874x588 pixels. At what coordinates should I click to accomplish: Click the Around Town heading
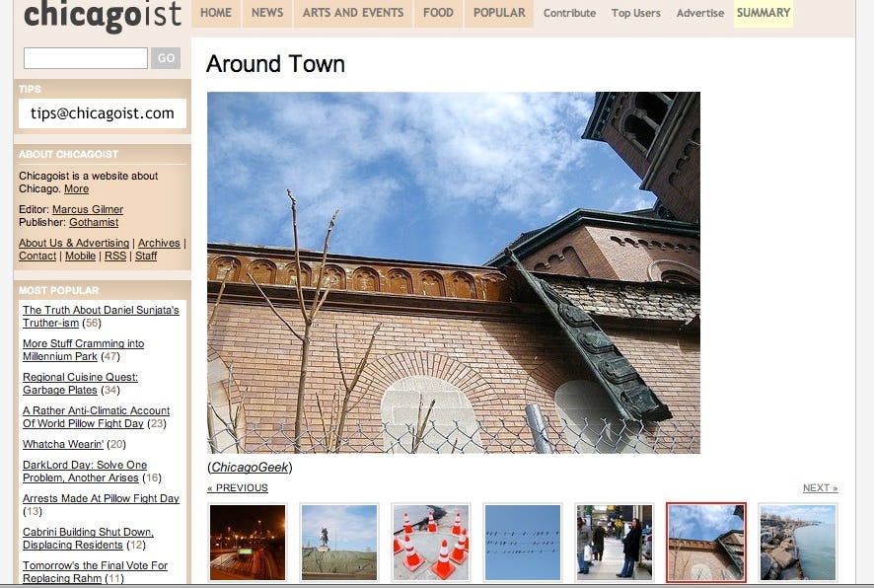[275, 63]
